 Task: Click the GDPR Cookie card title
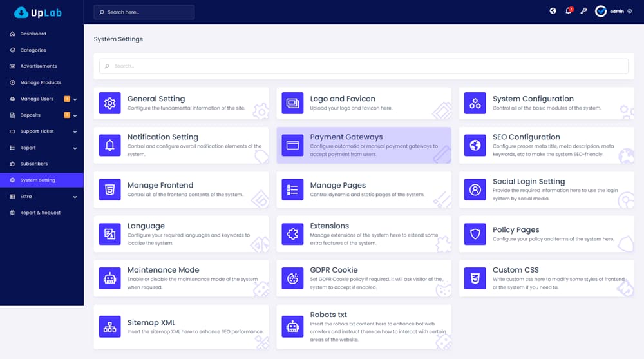point(334,270)
